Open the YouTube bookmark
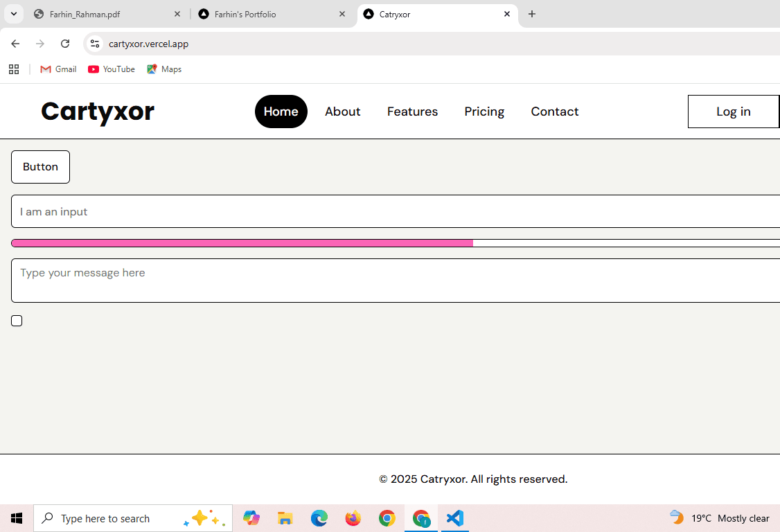The width and height of the screenshot is (780, 532). 111,69
